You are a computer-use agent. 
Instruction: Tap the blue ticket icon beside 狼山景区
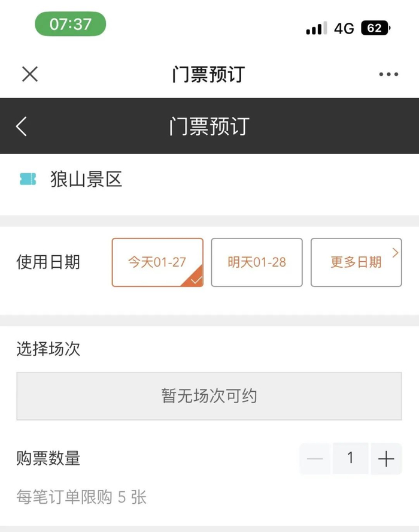click(28, 179)
